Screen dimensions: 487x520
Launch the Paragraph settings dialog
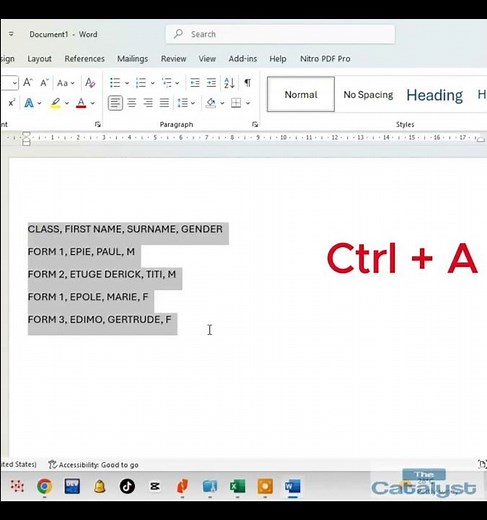(255, 124)
